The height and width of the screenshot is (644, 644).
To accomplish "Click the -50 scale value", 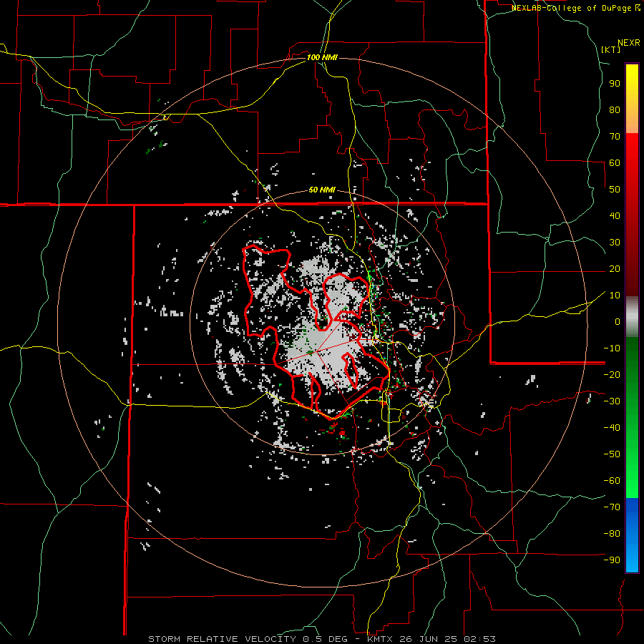I will point(612,454).
